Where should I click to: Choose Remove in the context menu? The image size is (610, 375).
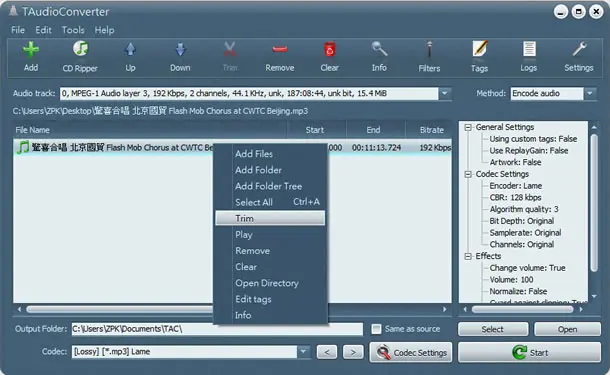(270, 251)
